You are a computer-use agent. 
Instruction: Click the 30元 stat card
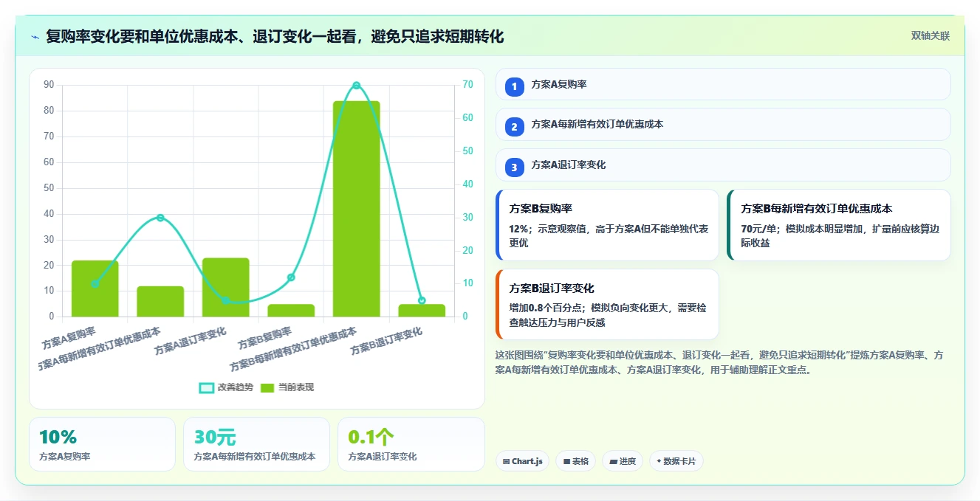(x=256, y=444)
